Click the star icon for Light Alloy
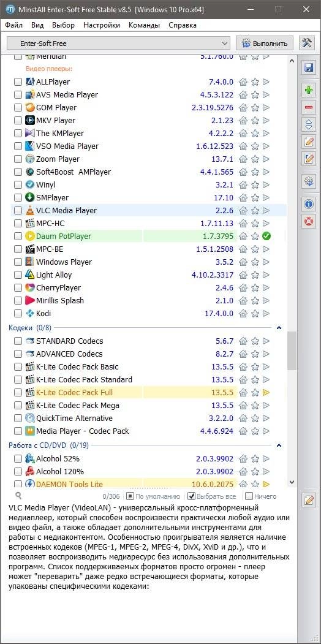Screen dimensions: 321x644 pos(255,275)
